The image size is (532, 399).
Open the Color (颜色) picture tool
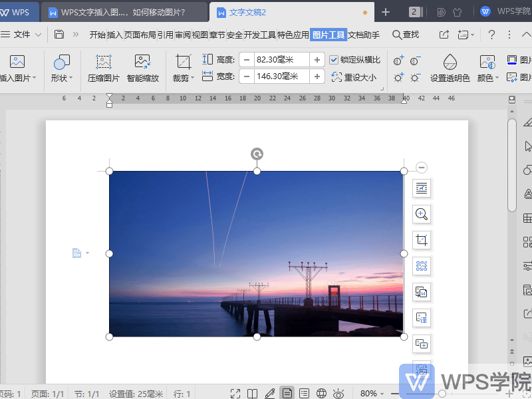[487, 69]
